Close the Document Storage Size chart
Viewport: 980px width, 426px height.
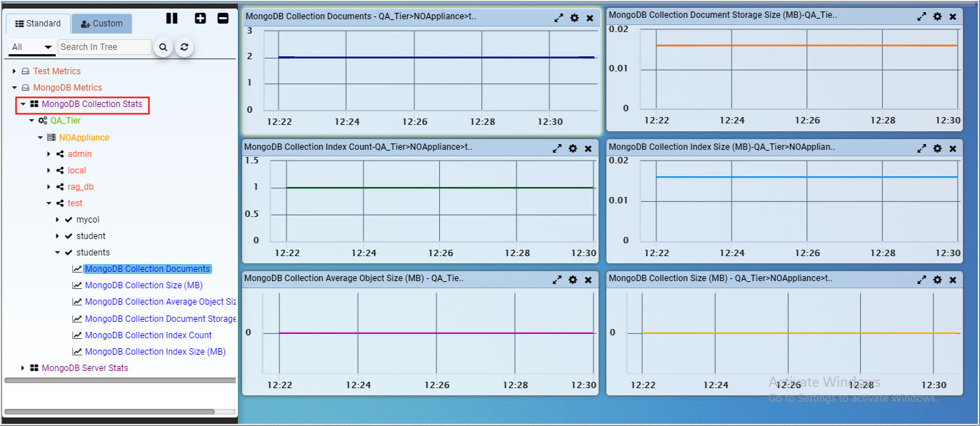pyautogui.click(x=953, y=16)
